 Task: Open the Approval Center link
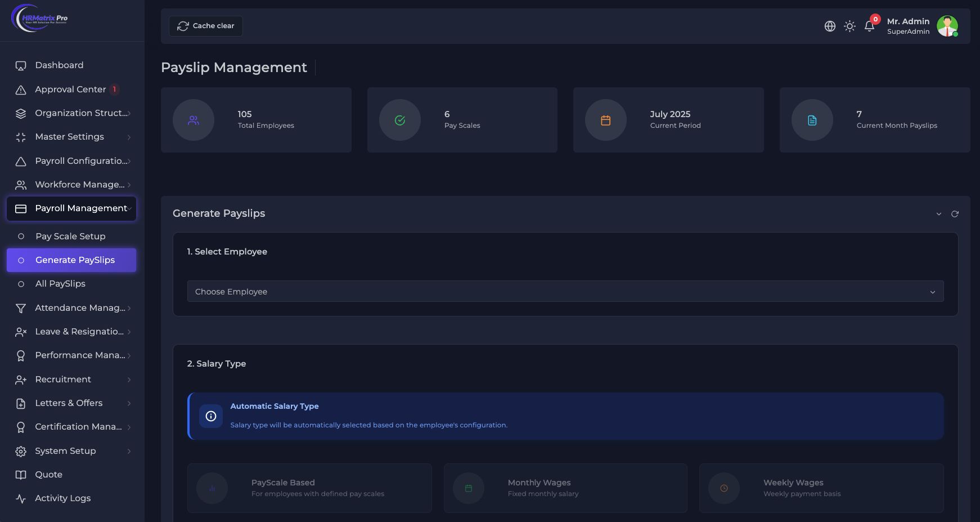point(70,90)
